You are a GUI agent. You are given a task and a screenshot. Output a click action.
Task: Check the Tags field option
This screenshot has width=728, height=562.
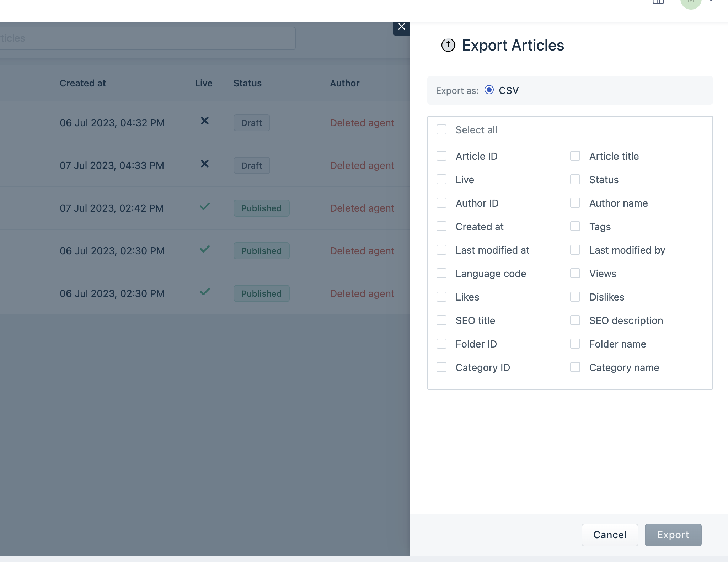click(575, 227)
